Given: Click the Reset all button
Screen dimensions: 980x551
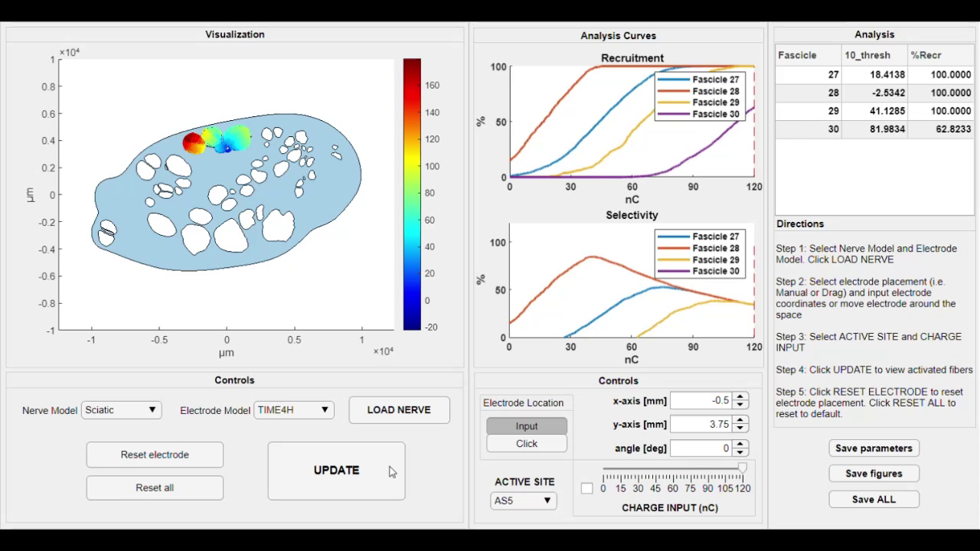Looking at the screenshot, I should (155, 487).
